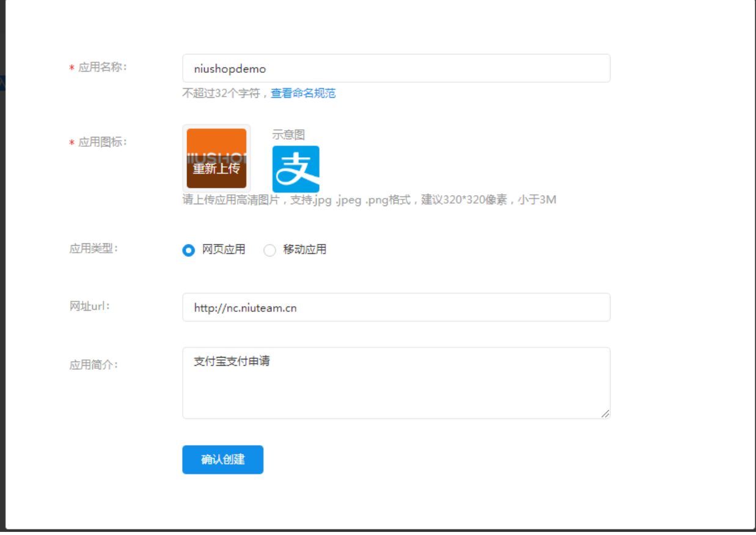Click the 应用名称 label

(x=103, y=67)
